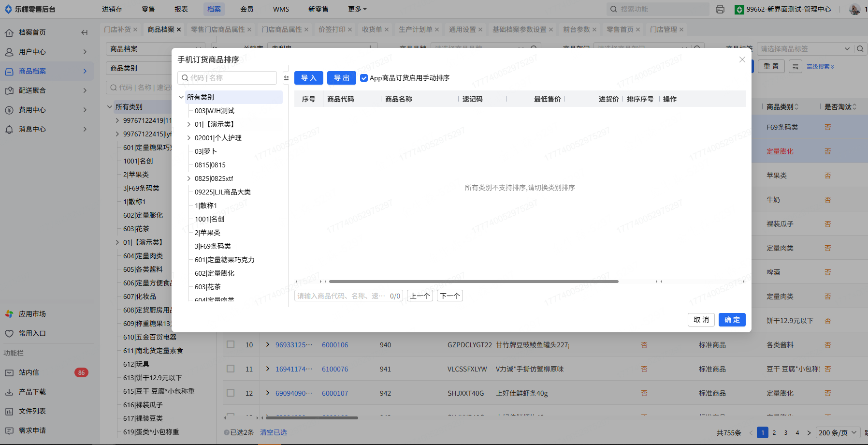The height and width of the screenshot is (445, 868).
Task: Click the 需求申请 icon in the sidebar
Action: [x=9, y=430]
